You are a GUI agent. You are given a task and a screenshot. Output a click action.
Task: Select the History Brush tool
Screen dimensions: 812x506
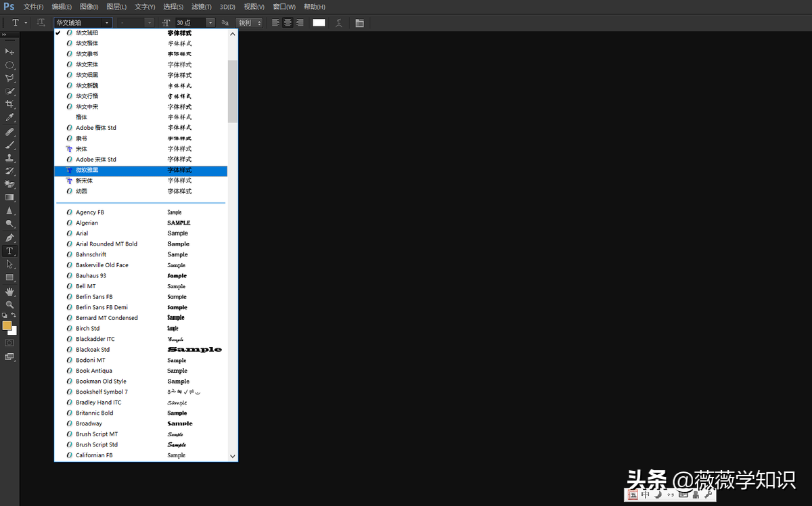click(9, 171)
